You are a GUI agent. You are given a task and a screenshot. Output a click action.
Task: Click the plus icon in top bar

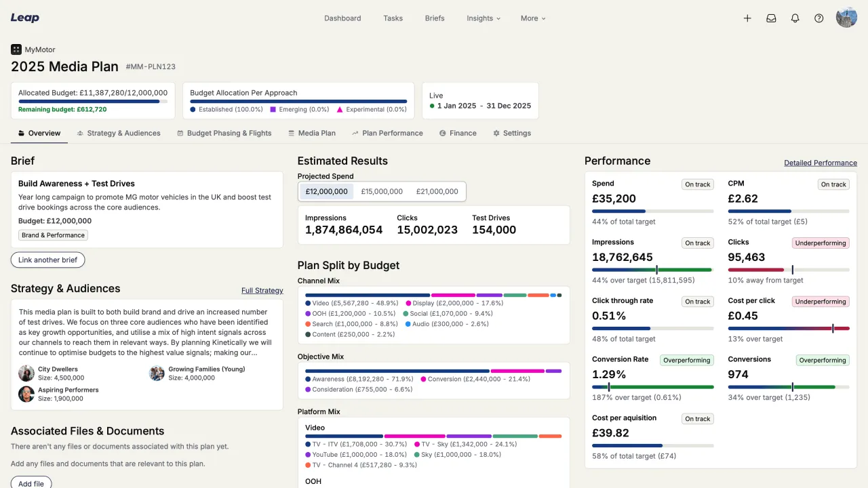(747, 18)
